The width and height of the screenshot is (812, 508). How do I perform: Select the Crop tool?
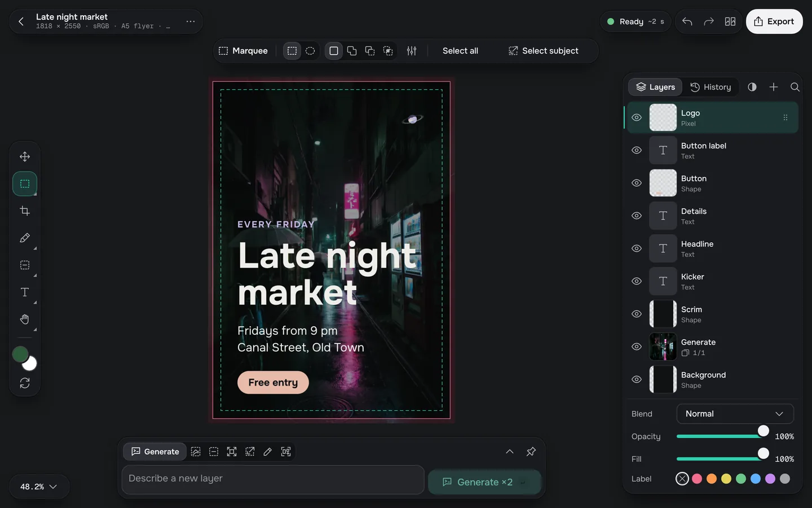point(25,211)
